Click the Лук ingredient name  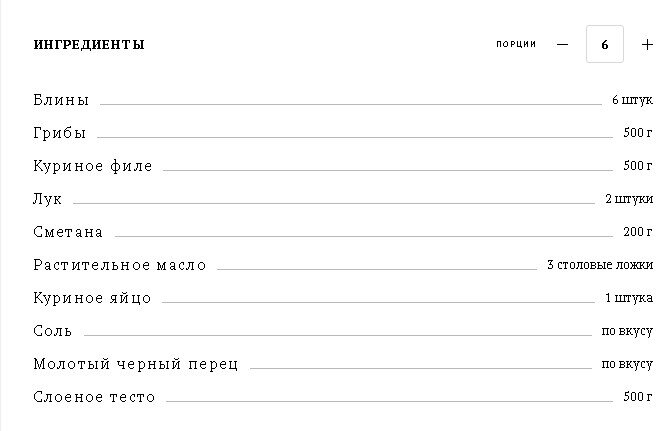point(48,199)
